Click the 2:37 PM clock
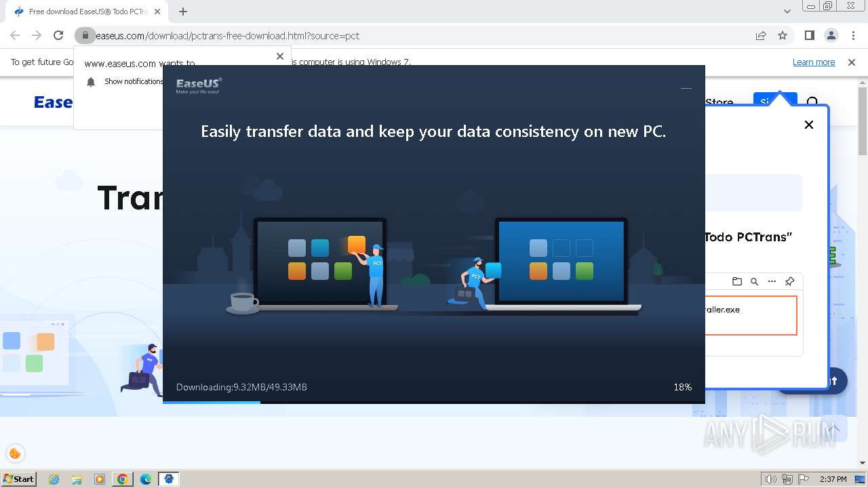This screenshot has width=868, height=488. (x=833, y=479)
